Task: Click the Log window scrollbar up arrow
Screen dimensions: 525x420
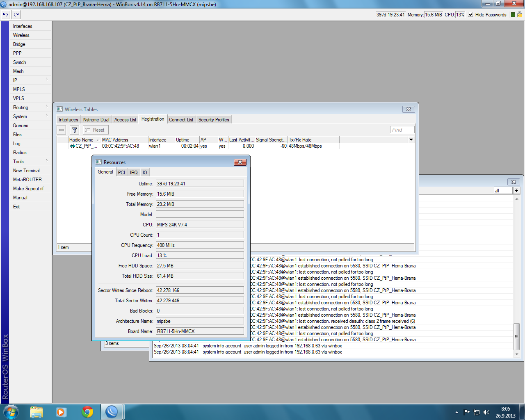Action: click(x=516, y=199)
